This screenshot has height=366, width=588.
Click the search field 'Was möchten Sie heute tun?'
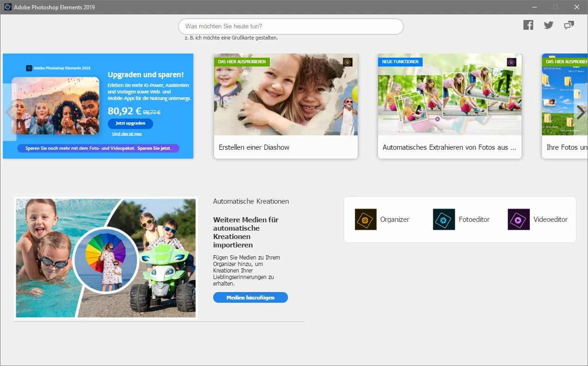291,27
